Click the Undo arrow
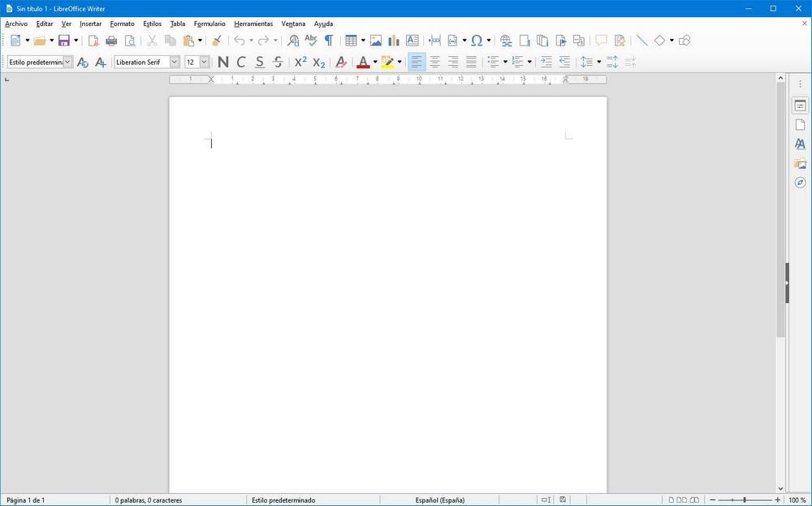This screenshot has height=506, width=812. [240, 41]
